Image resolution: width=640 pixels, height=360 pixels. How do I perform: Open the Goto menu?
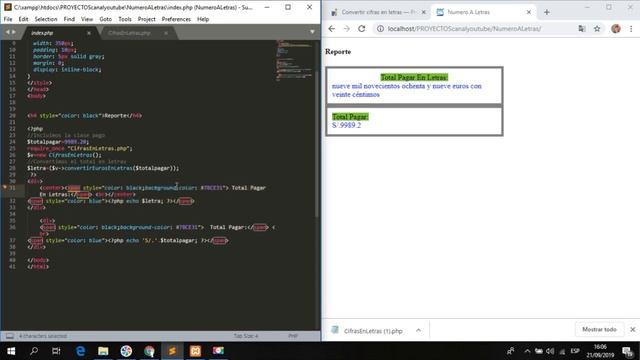105,19
